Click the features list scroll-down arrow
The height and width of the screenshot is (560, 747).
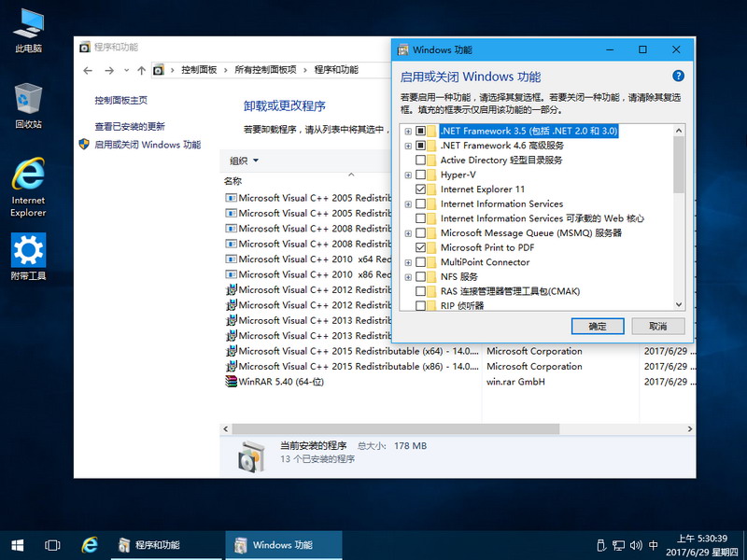pos(679,305)
